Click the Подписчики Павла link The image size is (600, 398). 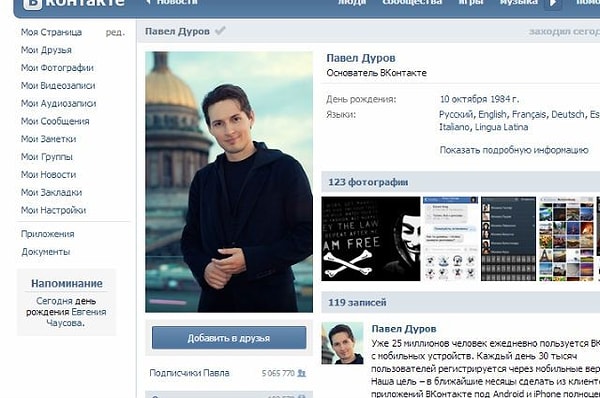pos(189,373)
